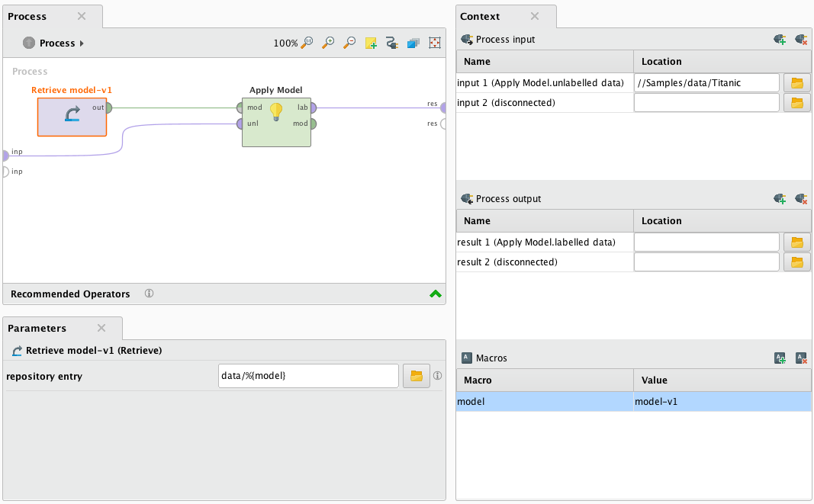814x504 pixels.
Task: Select the Parameters tab
Action: point(37,328)
